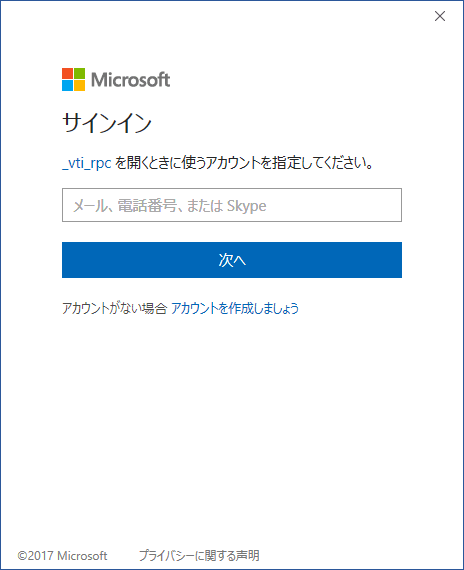Click the red square of the Microsoft logo

pyautogui.click(x=67, y=73)
